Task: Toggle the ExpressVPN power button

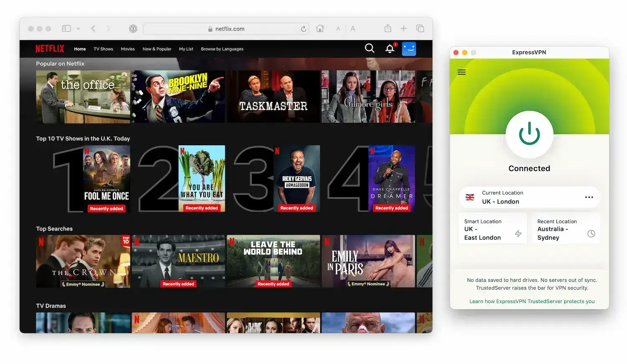Action: pyautogui.click(x=529, y=134)
